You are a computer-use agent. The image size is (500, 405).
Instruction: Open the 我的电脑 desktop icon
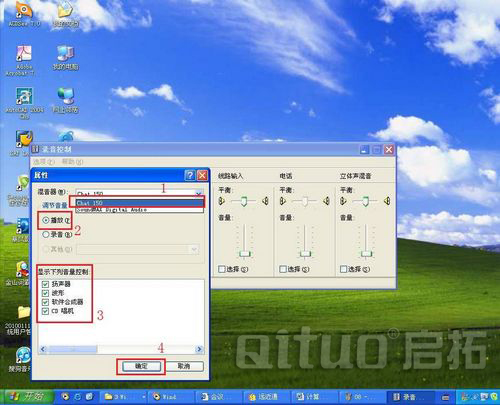coord(65,57)
